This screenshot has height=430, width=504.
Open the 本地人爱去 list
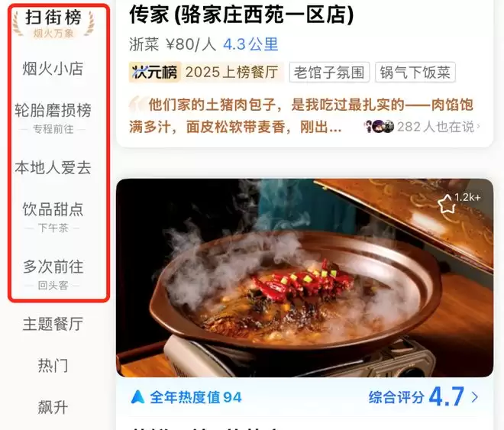(53, 168)
